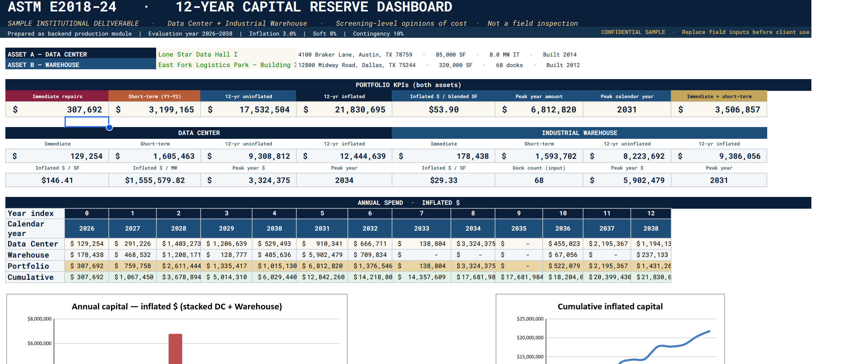The height and width of the screenshot is (364, 868).
Task: Select Data Center peak year 2034 cell
Action: (x=344, y=180)
